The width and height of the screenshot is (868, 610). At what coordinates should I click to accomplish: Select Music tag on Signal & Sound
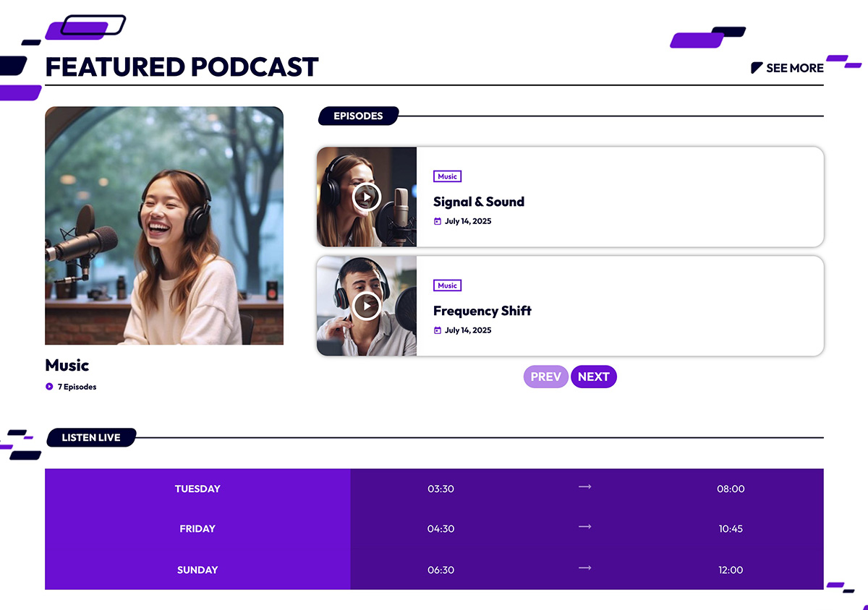(447, 176)
